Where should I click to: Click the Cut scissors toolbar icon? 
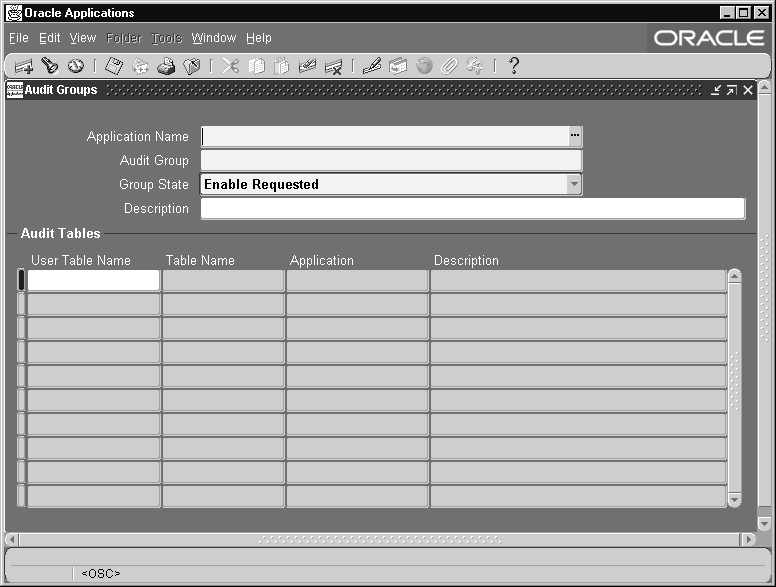[230, 66]
